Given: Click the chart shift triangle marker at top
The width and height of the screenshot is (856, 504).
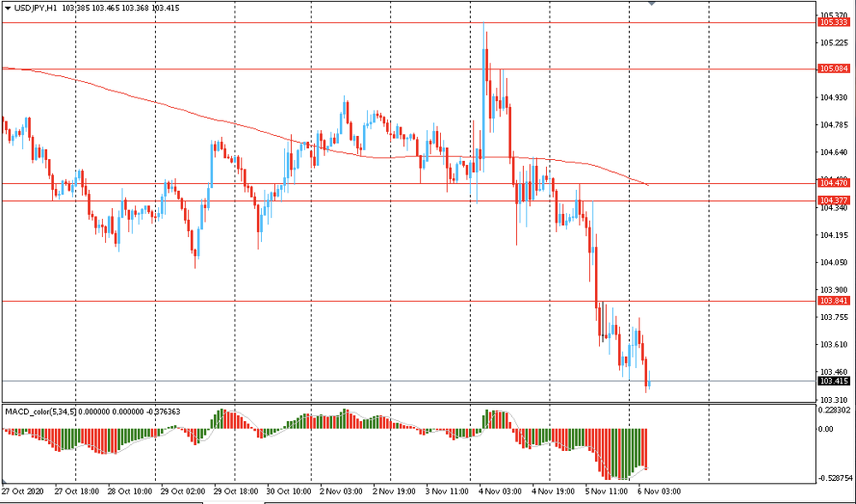Looking at the screenshot, I should [x=651, y=3].
